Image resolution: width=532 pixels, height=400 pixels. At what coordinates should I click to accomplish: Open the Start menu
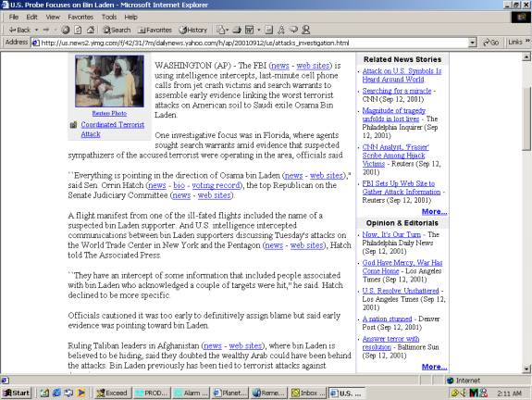[17, 393]
